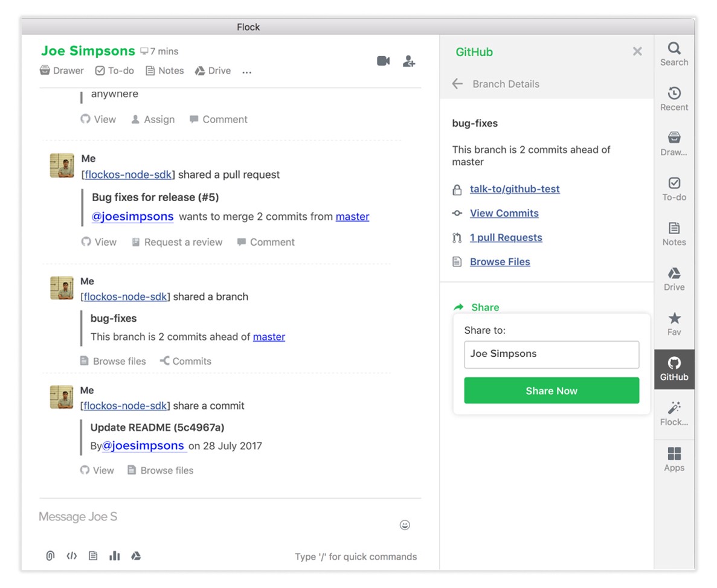Click master link in bug-fixes branch message

click(x=269, y=337)
